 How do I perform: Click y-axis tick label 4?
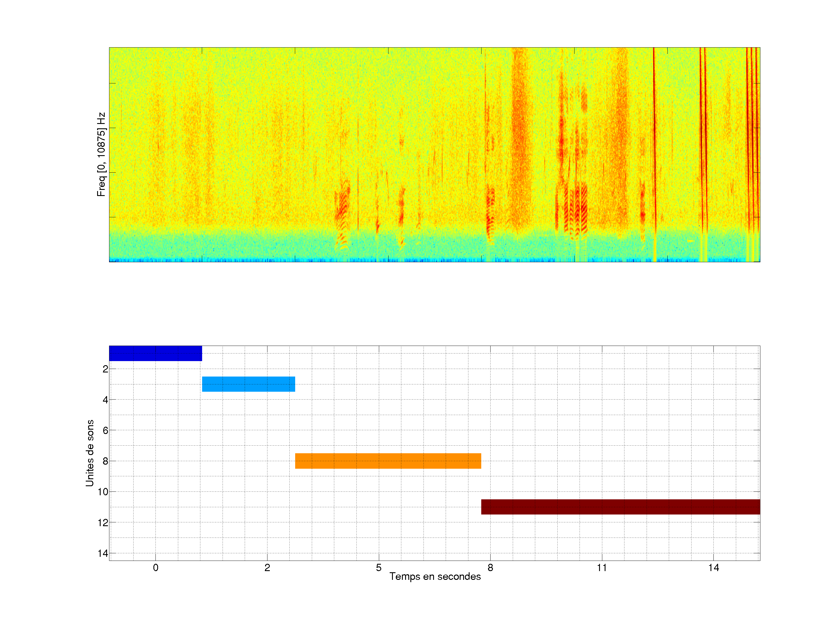(x=105, y=400)
